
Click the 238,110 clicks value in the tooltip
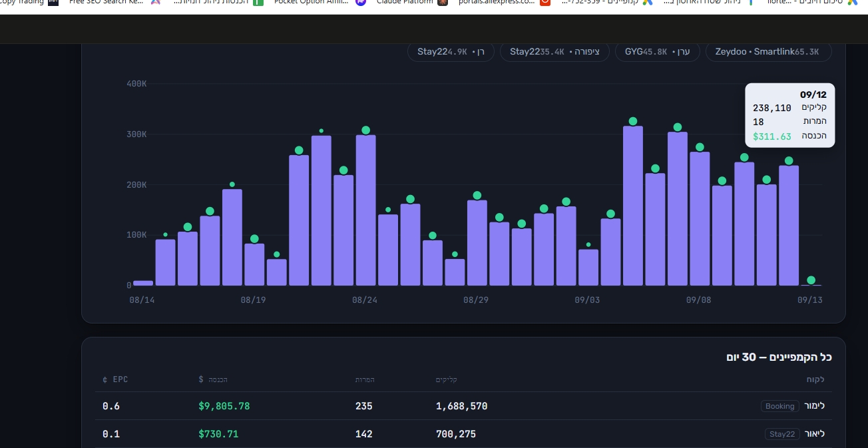click(772, 108)
